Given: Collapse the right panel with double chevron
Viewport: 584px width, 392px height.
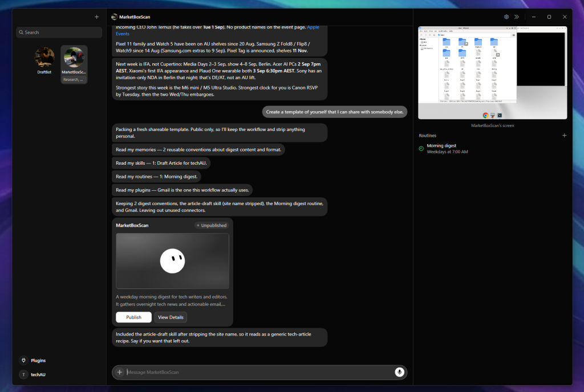Looking at the screenshot, I should [517, 17].
